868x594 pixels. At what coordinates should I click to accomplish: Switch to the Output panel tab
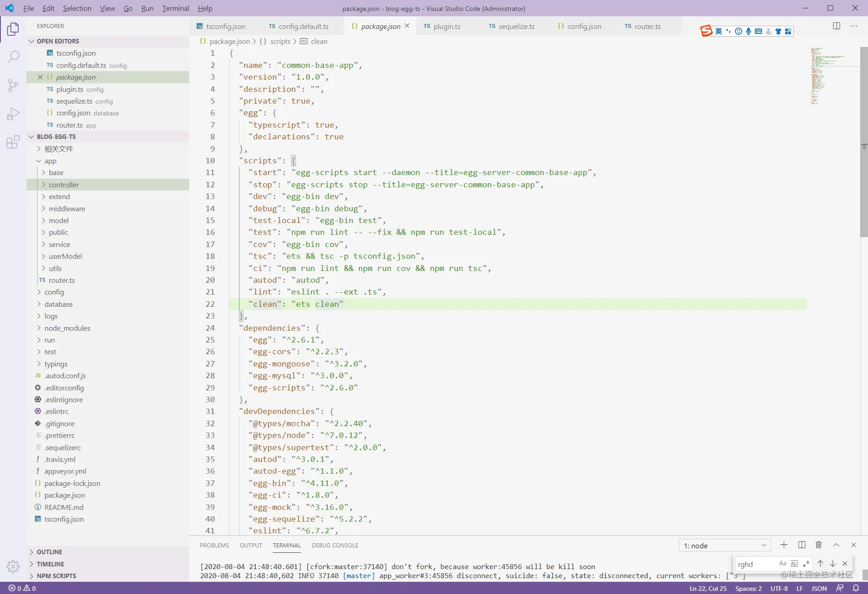coord(251,545)
